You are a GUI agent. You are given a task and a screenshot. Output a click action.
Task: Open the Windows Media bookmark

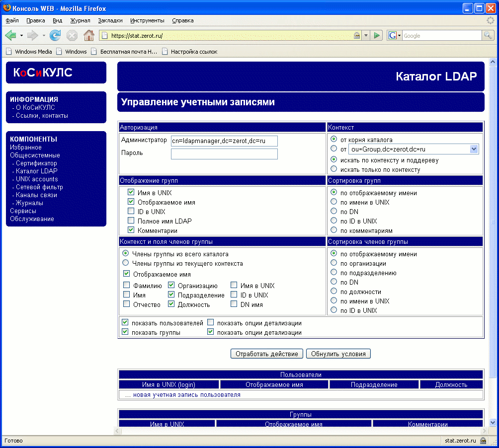pos(29,52)
